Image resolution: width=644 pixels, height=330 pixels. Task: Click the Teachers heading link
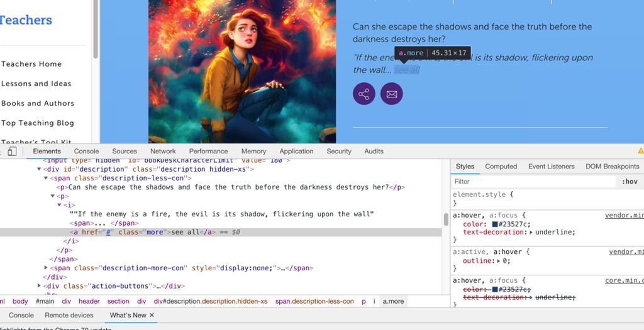click(x=25, y=19)
